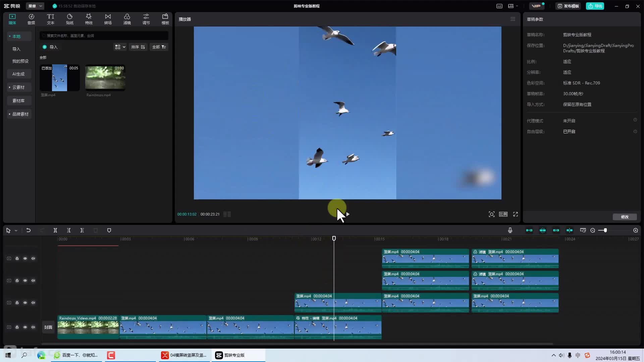Select the Raindrops_Video.mp4 timeline clip

[x=88, y=327]
